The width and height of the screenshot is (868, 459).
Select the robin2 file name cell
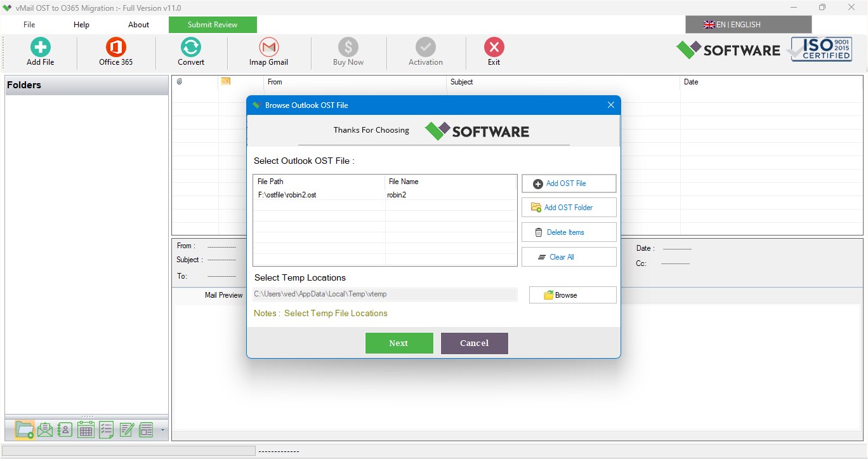(450, 195)
